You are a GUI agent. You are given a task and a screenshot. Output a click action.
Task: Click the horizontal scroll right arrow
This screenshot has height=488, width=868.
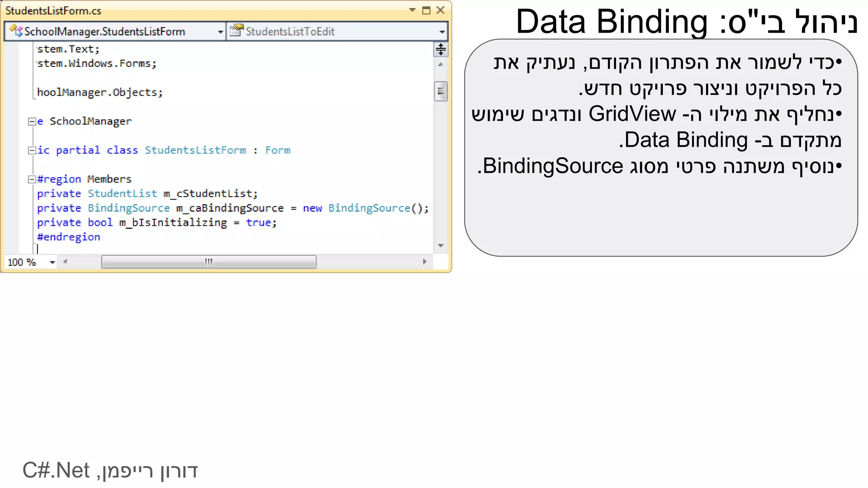coord(425,262)
